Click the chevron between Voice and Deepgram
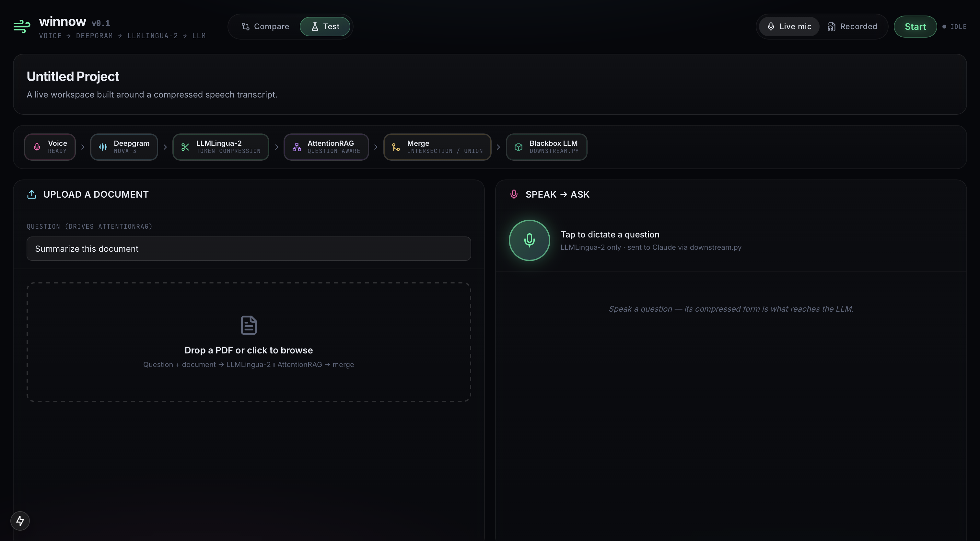The height and width of the screenshot is (541, 980). (x=83, y=147)
